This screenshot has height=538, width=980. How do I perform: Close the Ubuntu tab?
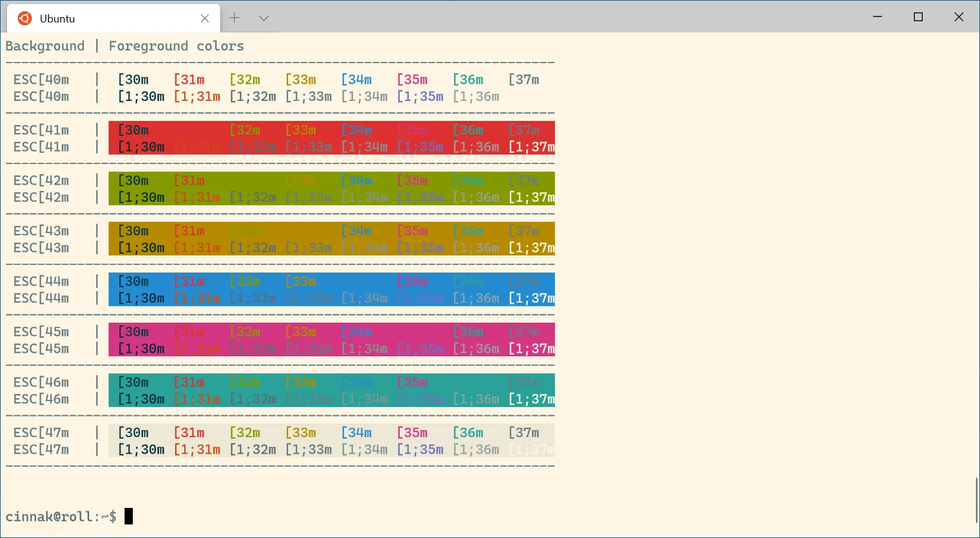tap(205, 18)
